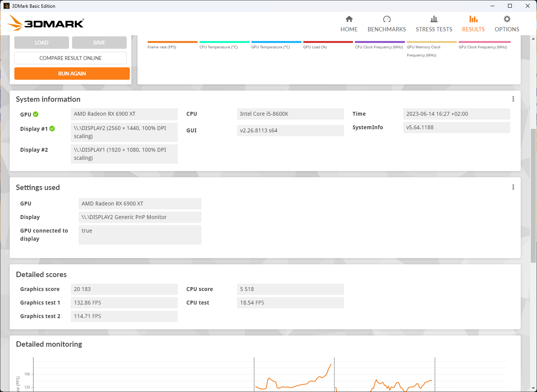Go to the Home tab icon
The image size is (537, 392).
tap(349, 19)
